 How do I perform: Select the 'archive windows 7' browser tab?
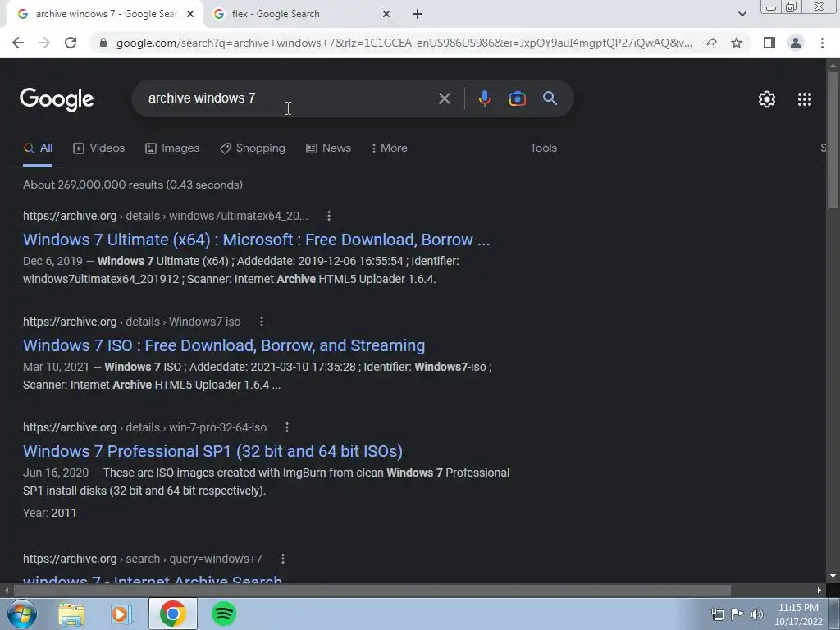pyautogui.click(x=105, y=14)
